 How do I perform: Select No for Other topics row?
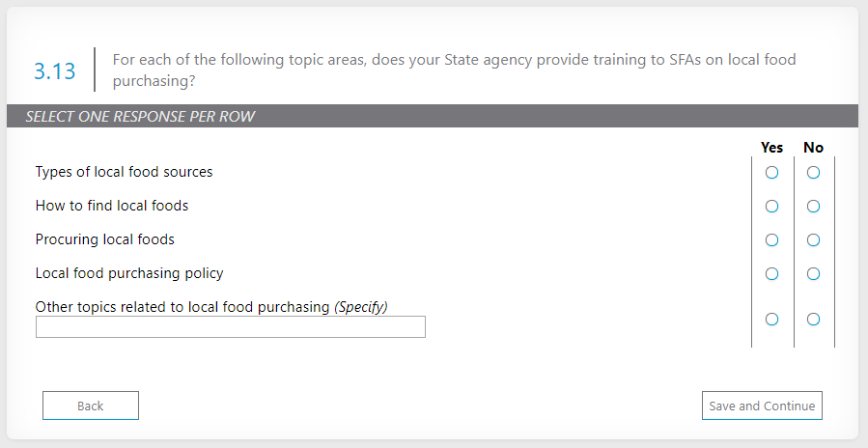(x=814, y=320)
